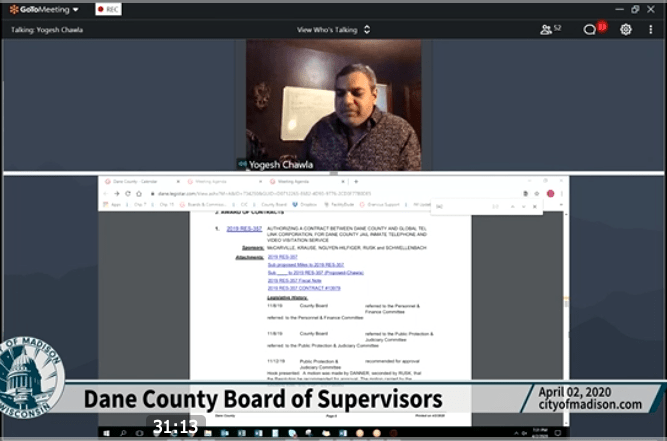Image resolution: width=667 pixels, height=441 pixels.
Task: Open the Chrome profile avatar
Action: tap(550, 193)
